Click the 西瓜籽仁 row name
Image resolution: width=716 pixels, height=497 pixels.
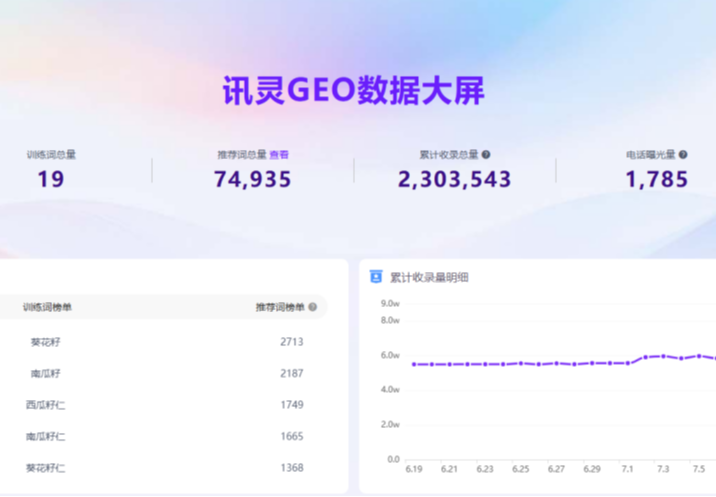coord(45,405)
